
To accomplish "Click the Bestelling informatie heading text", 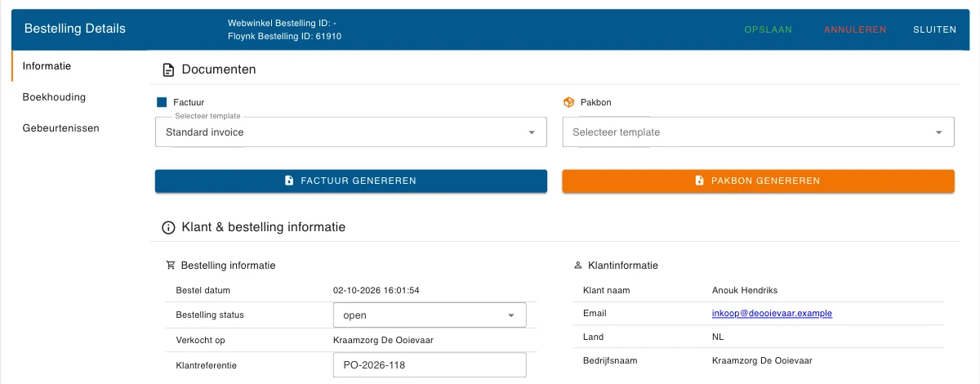I will pyautogui.click(x=228, y=266).
